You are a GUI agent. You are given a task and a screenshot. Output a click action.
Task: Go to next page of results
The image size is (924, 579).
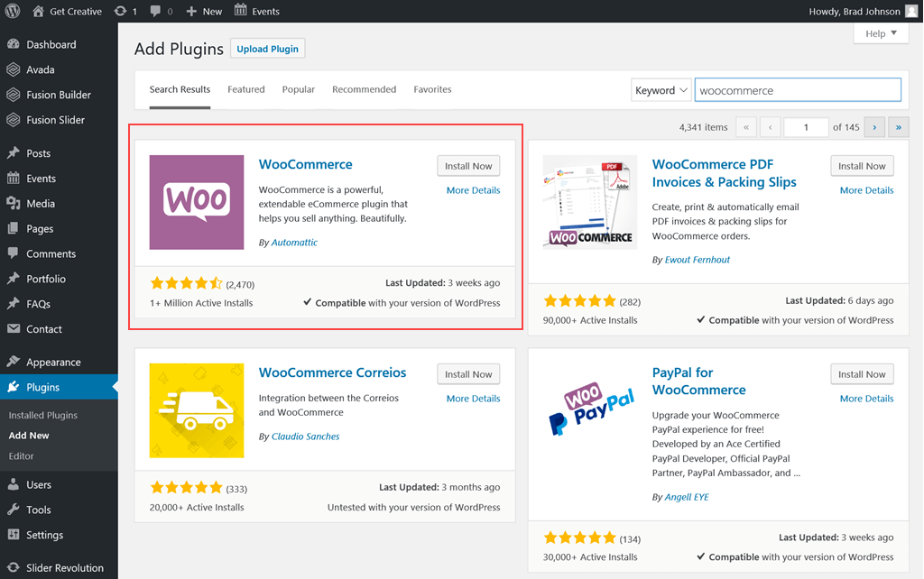(874, 126)
